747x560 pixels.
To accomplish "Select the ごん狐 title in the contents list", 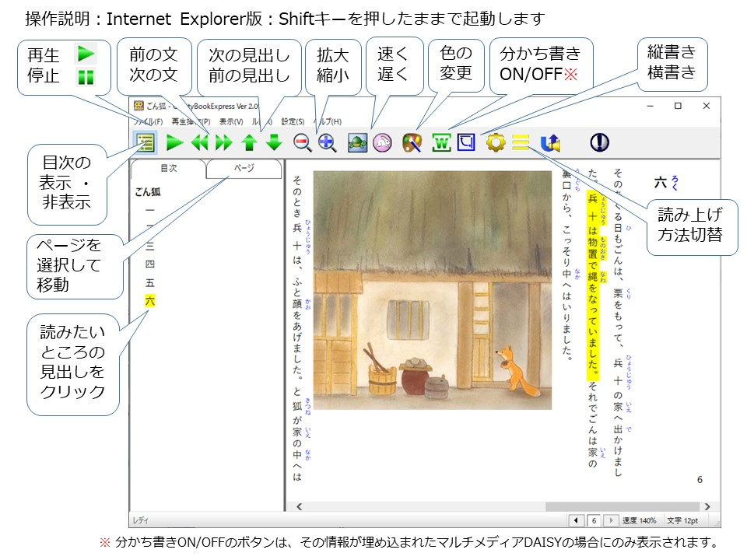I will (148, 192).
